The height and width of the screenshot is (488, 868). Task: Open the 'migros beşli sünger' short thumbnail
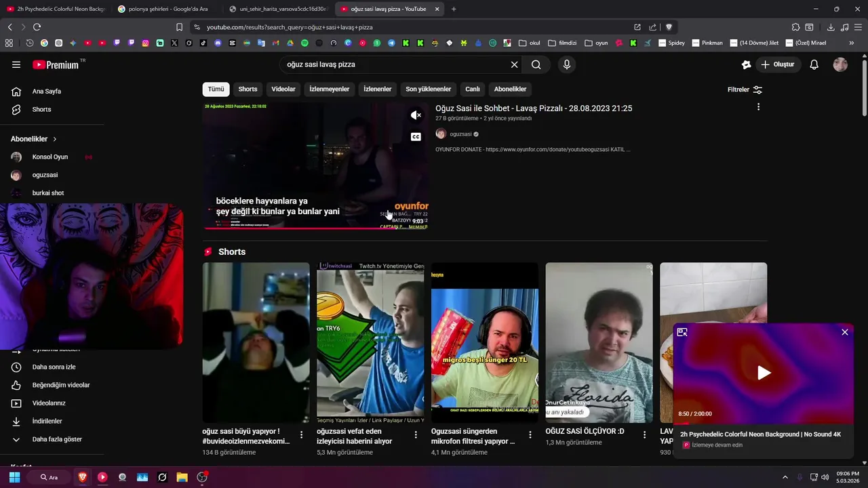485,342
